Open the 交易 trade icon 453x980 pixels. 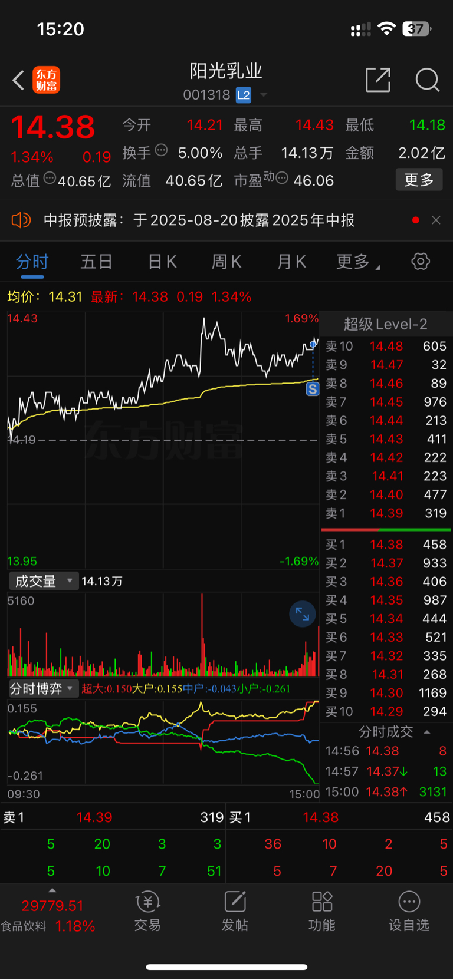(x=147, y=911)
